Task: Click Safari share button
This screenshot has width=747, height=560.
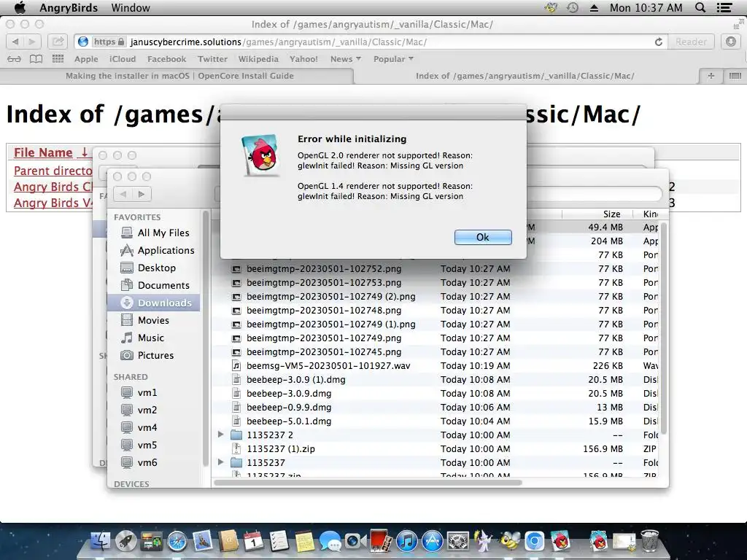Action: tap(58, 42)
